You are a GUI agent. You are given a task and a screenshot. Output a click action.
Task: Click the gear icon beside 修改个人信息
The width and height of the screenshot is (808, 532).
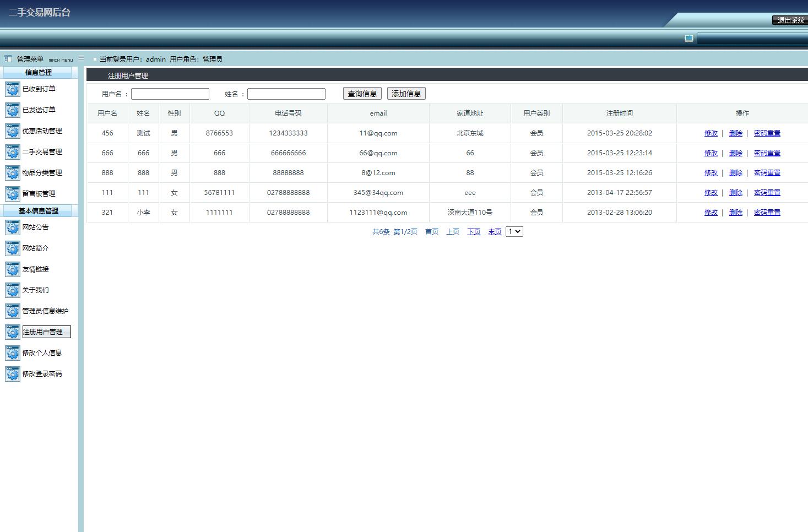pyautogui.click(x=12, y=353)
